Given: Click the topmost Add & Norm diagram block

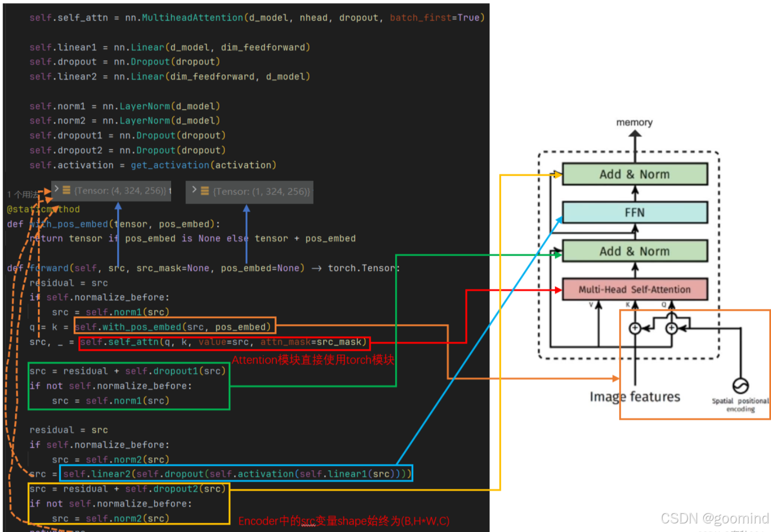Looking at the screenshot, I should coord(635,174).
